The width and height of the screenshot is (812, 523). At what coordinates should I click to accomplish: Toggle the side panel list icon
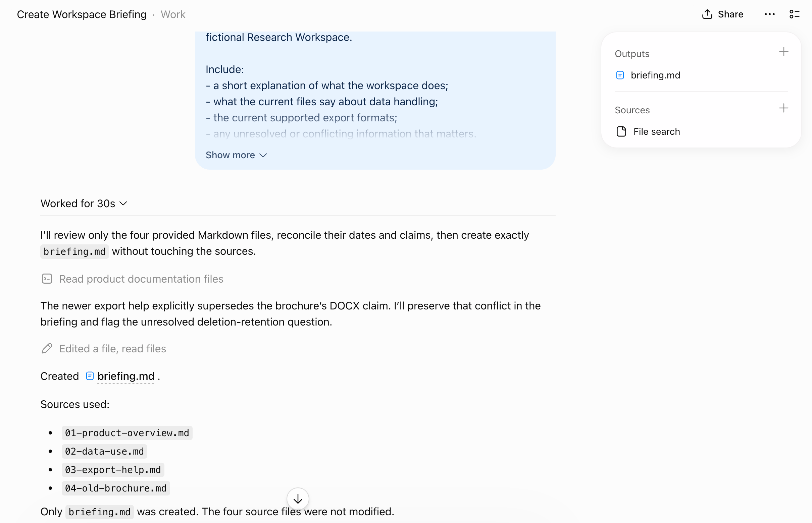tap(794, 14)
